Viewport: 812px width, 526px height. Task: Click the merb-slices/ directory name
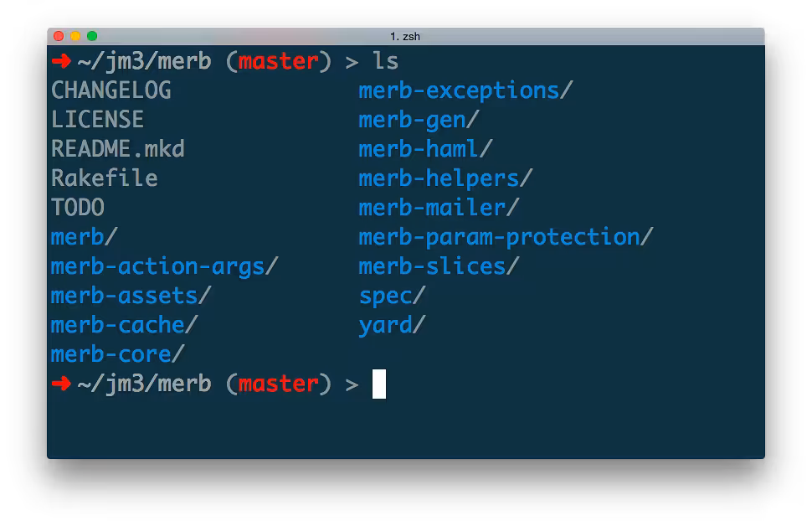click(439, 266)
